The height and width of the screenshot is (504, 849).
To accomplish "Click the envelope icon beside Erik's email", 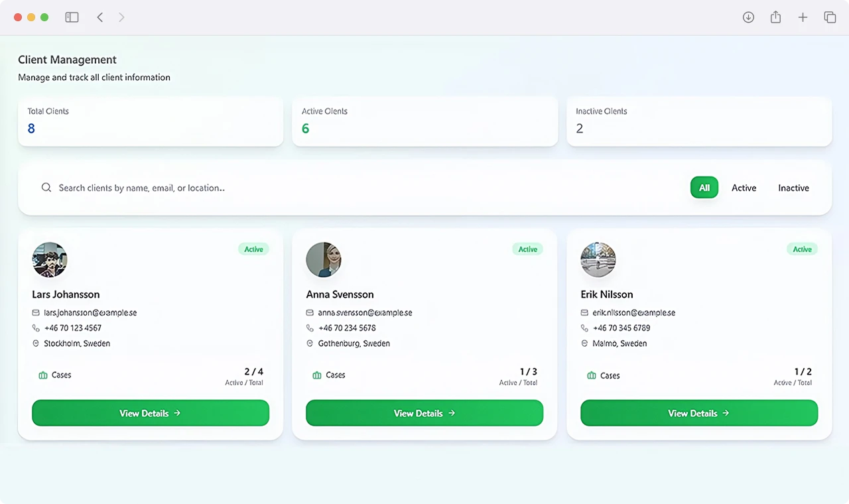I will [x=584, y=312].
